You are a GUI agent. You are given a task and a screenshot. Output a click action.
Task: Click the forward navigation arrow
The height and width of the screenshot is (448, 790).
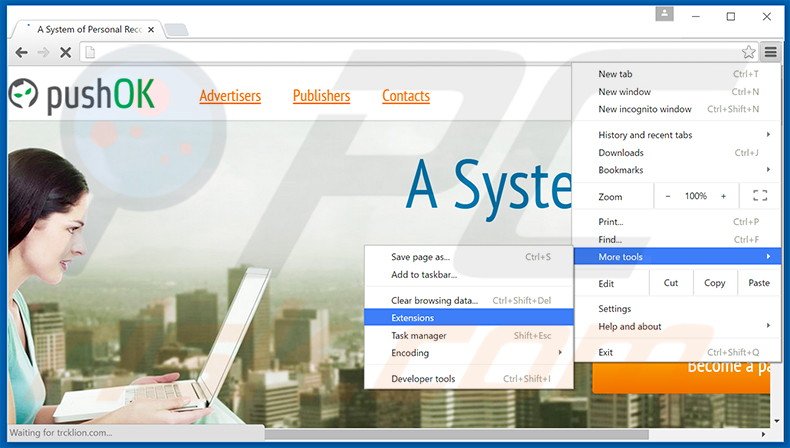[43, 52]
